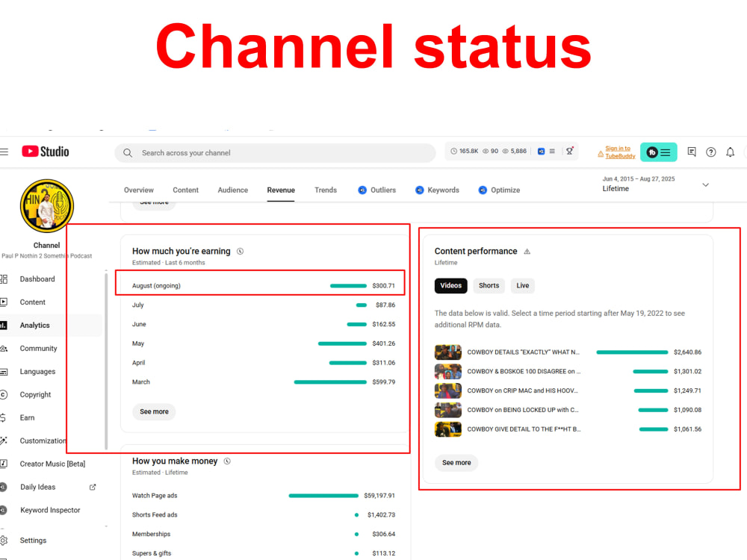The height and width of the screenshot is (560, 747).
Task: Click the YouTube Studio logo
Action: (x=46, y=152)
